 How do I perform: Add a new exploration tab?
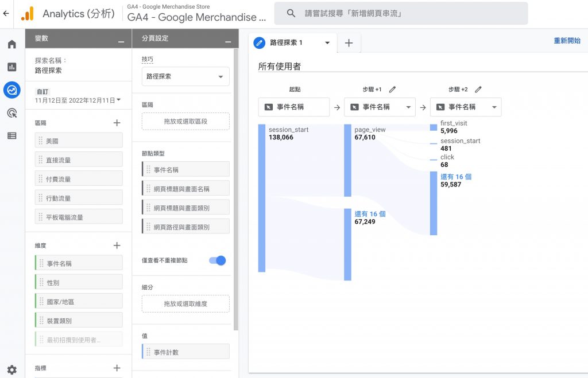(x=349, y=43)
